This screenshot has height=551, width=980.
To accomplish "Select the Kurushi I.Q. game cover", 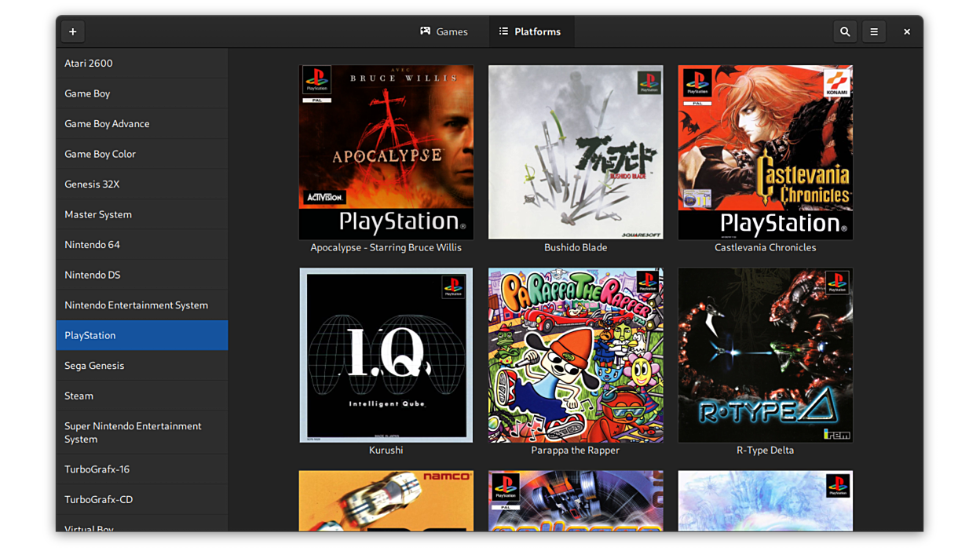I will [386, 355].
